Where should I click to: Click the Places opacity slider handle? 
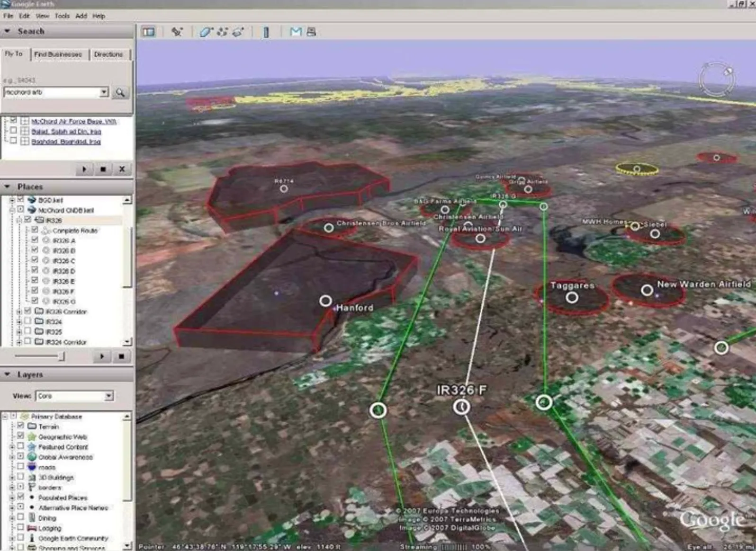pos(61,356)
